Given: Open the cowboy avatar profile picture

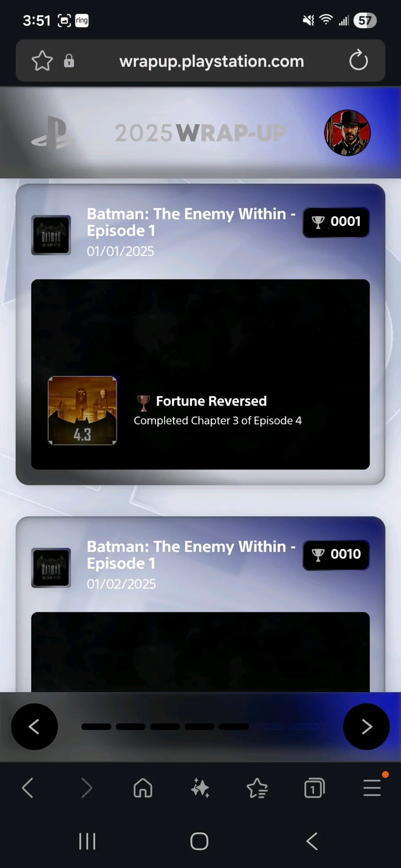Looking at the screenshot, I should pos(348,133).
